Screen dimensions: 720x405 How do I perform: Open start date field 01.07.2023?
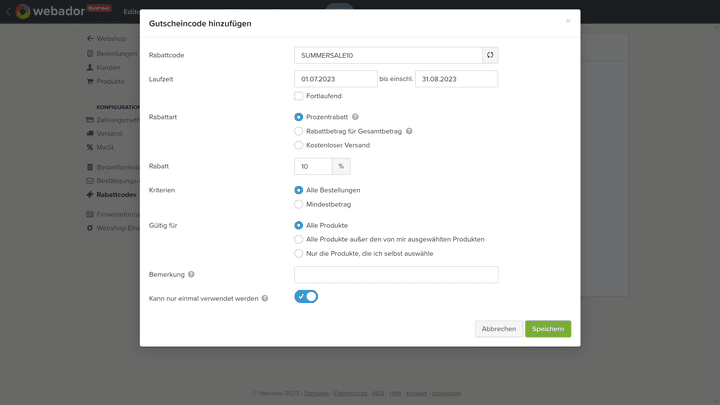[x=335, y=79]
